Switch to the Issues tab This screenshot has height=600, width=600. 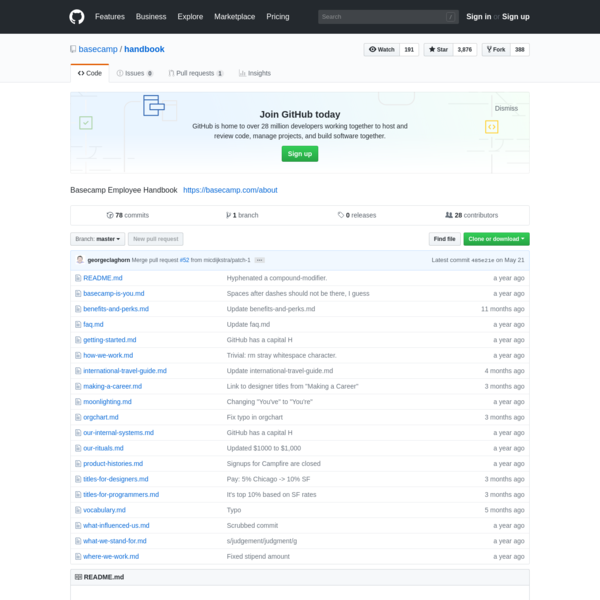134,73
